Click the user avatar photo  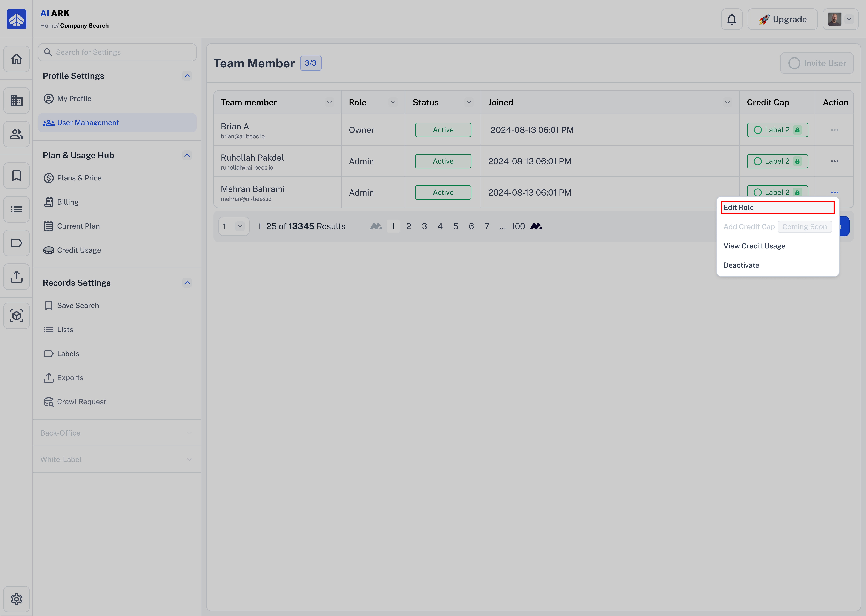click(x=835, y=19)
